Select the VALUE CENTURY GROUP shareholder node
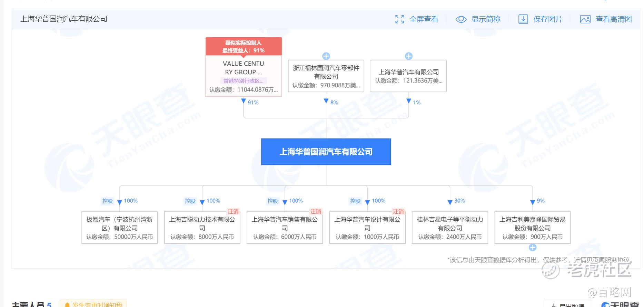Viewport: 644px width, 307px height. click(244, 76)
